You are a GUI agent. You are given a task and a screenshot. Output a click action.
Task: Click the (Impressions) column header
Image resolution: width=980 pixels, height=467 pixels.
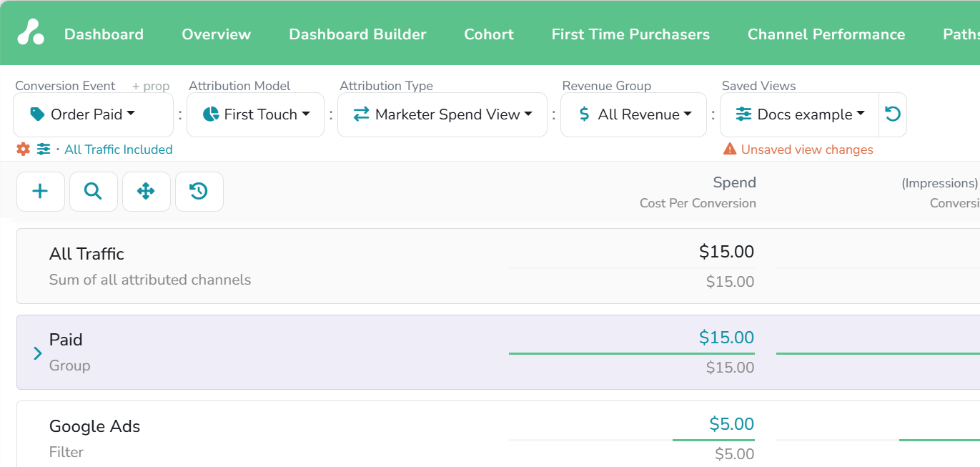point(940,183)
